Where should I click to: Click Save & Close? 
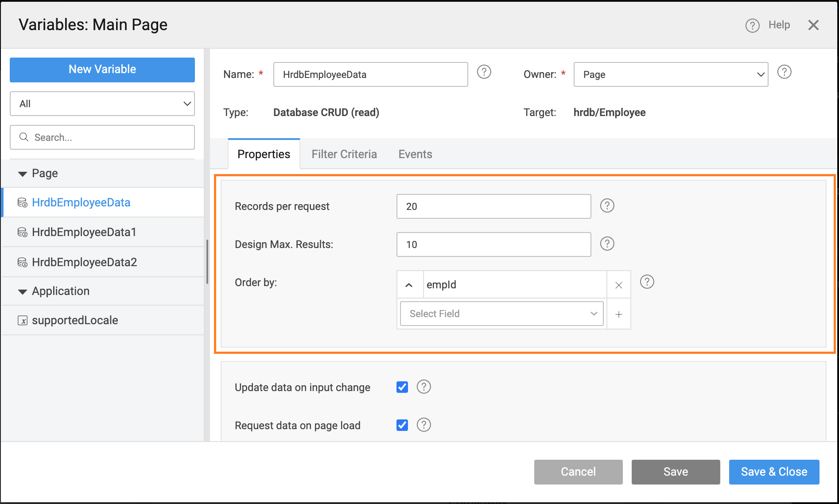point(773,472)
